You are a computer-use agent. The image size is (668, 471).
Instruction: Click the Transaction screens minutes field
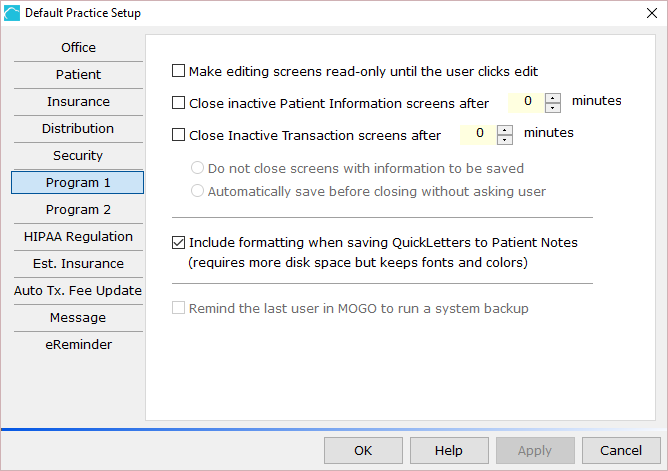point(478,135)
